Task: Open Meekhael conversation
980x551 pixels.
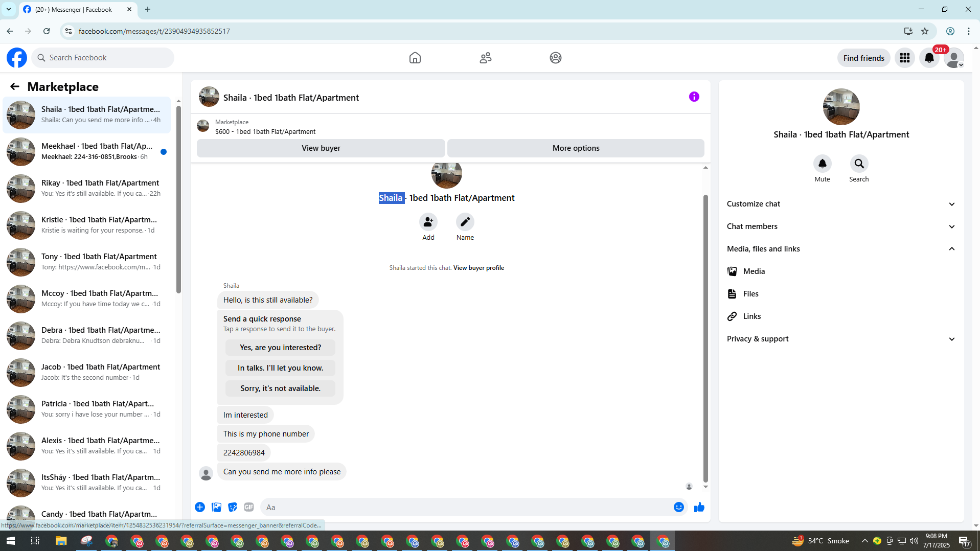Action: pyautogui.click(x=87, y=152)
